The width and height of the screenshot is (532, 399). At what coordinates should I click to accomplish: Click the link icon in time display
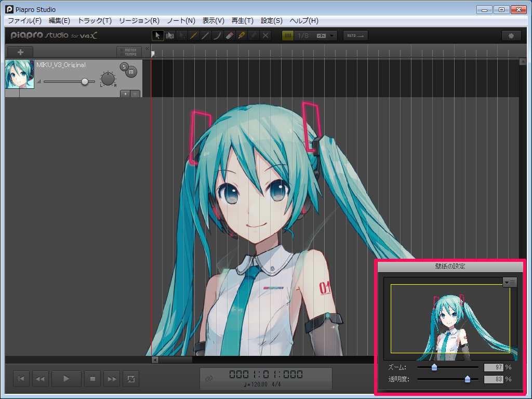pos(209,378)
